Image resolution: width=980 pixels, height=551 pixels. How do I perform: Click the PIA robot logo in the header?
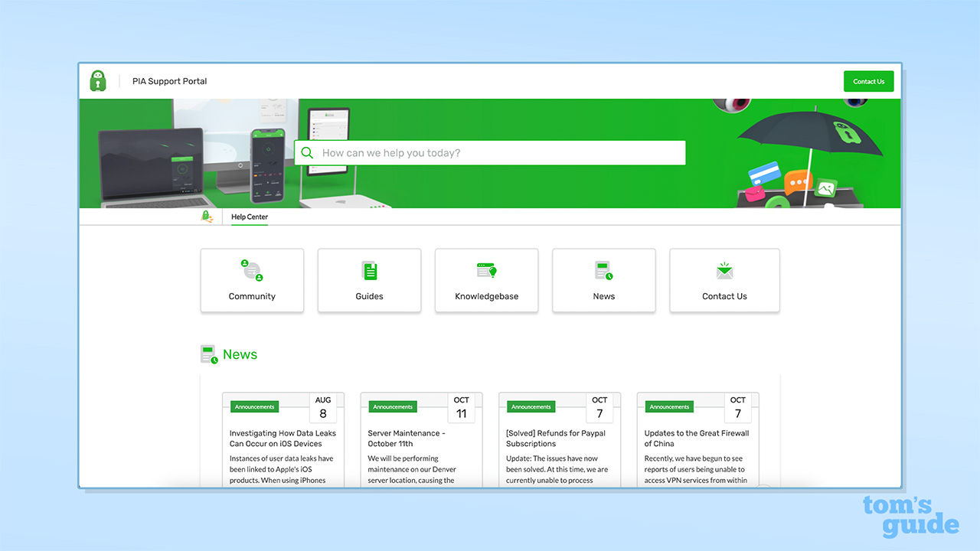97,80
